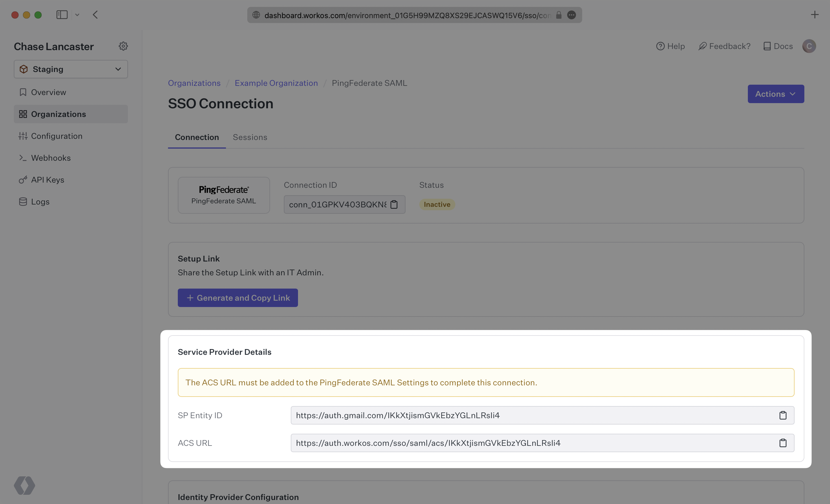Screen dimensions: 830x504
Task: Open the Overview bookmark icon
Action: click(23, 92)
